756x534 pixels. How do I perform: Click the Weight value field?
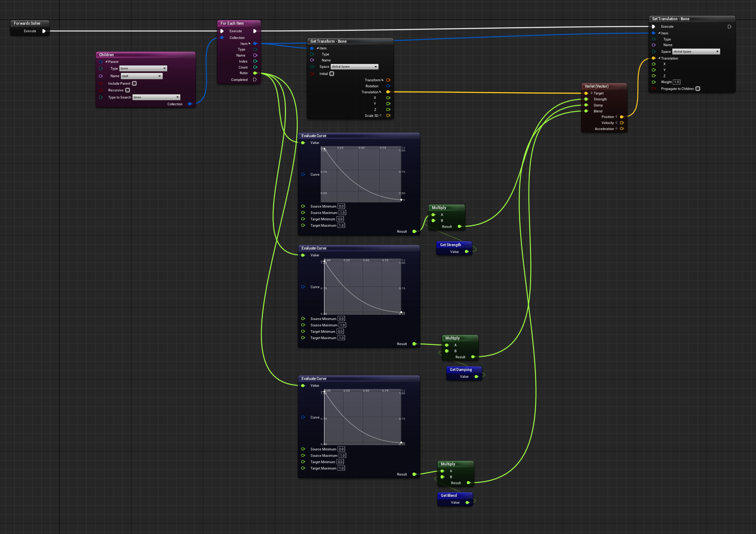tap(676, 82)
